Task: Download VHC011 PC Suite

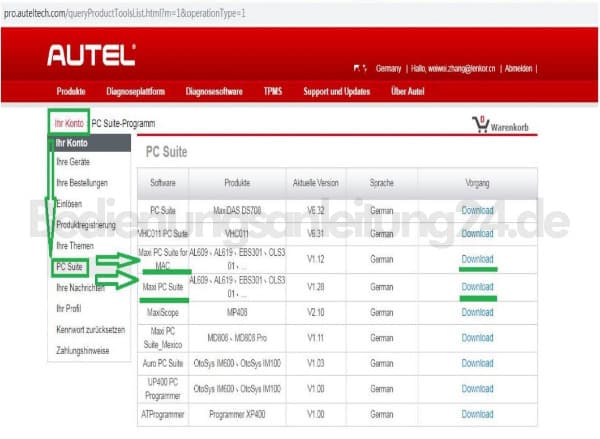Action: pyautogui.click(x=477, y=233)
